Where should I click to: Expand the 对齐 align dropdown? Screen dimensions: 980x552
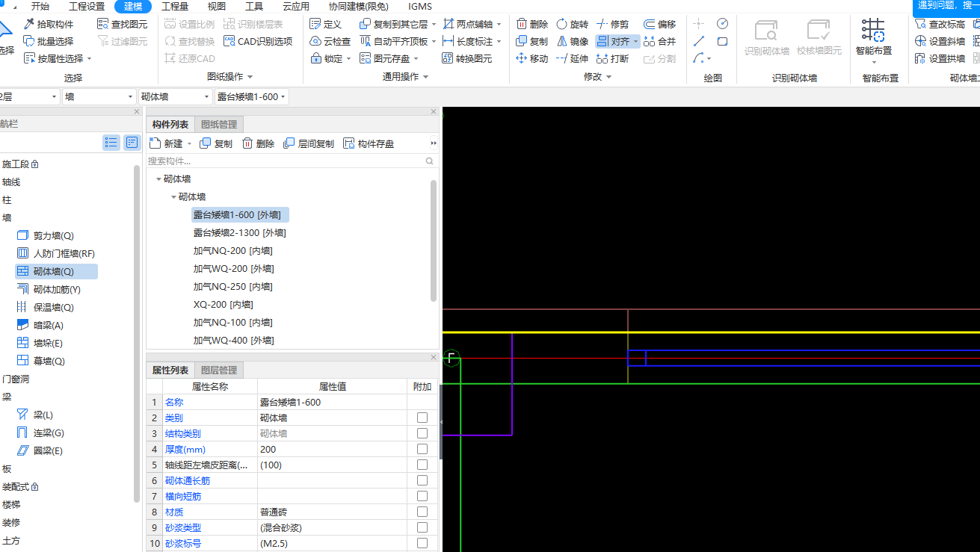[635, 41]
